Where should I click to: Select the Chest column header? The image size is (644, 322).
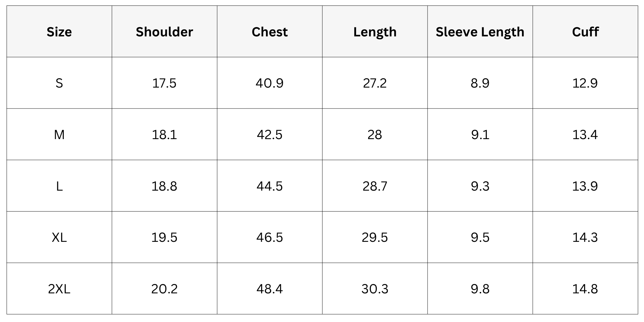point(270,32)
